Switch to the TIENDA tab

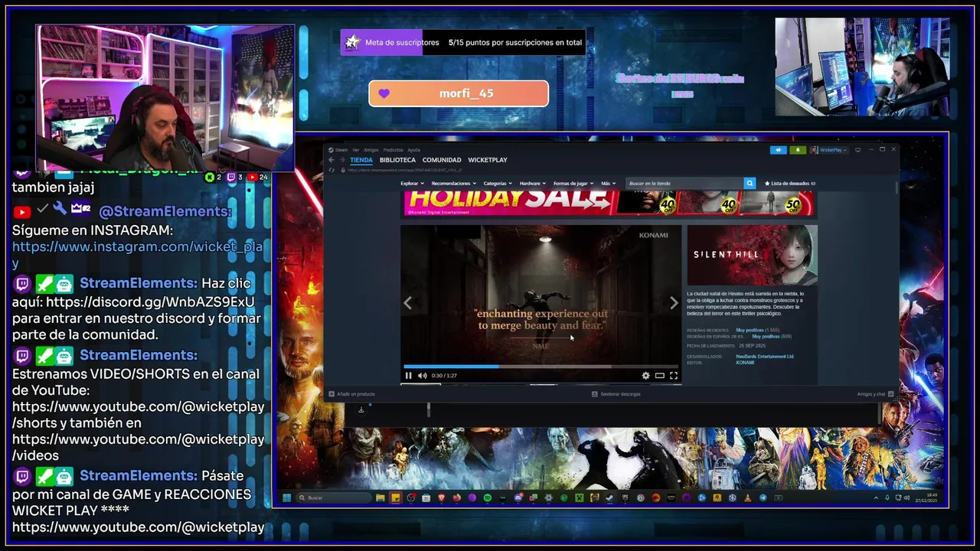[361, 160]
